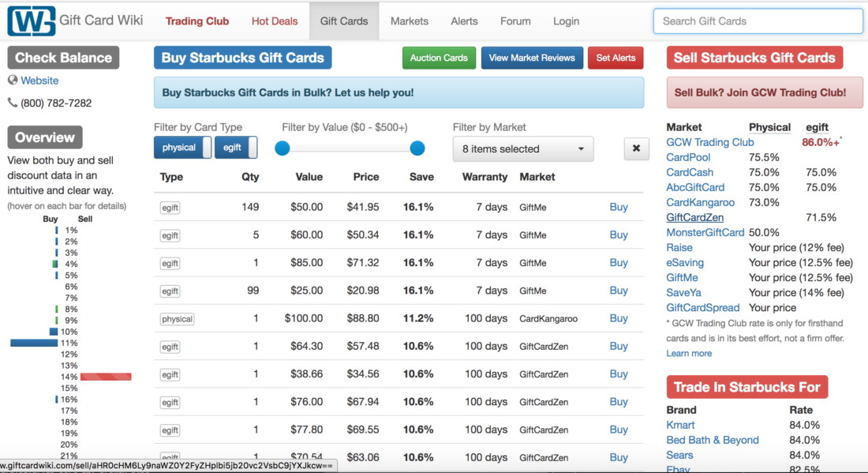Click Buy for the $64.30 GiftCardZen card
This screenshot has height=473, width=868.
point(619,346)
